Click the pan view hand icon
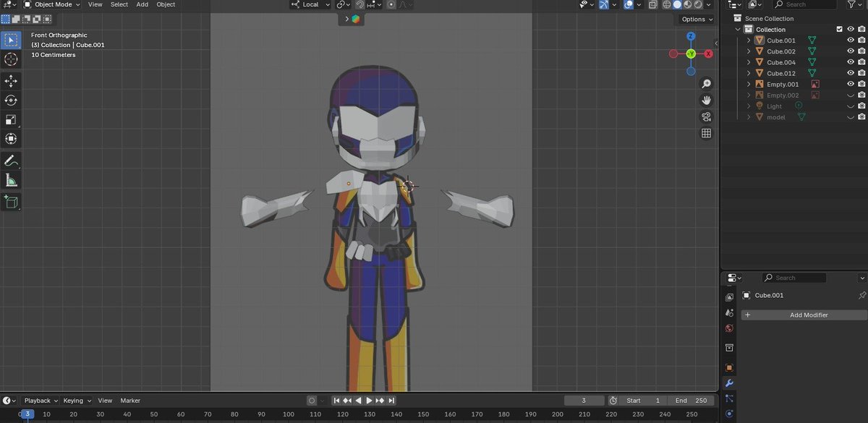This screenshot has height=423, width=868. (x=707, y=101)
